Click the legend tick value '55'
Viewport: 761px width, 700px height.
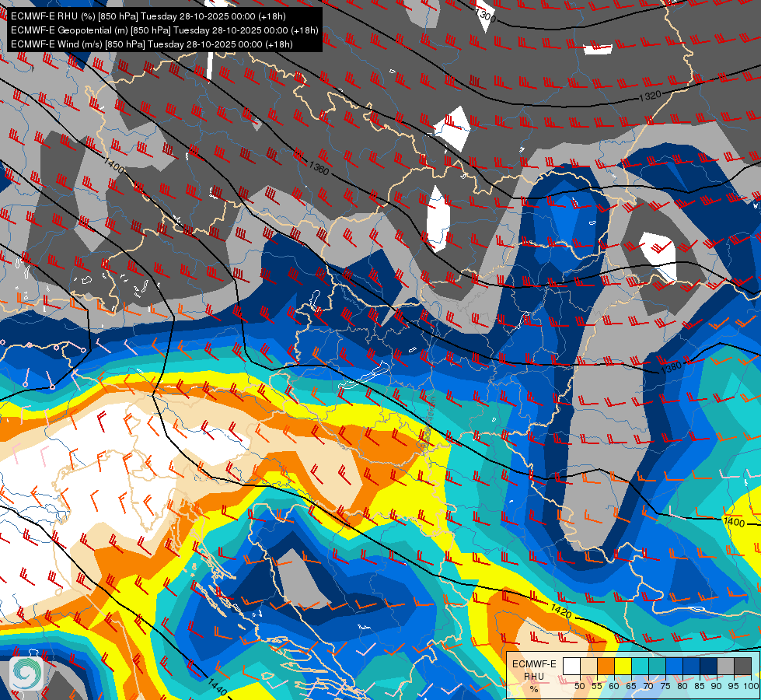[x=597, y=686]
